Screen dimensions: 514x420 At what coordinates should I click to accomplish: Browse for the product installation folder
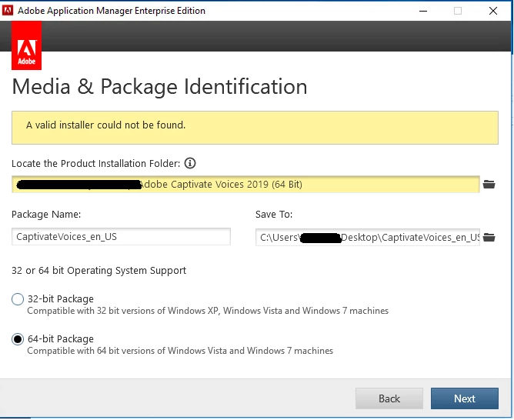click(489, 185)
